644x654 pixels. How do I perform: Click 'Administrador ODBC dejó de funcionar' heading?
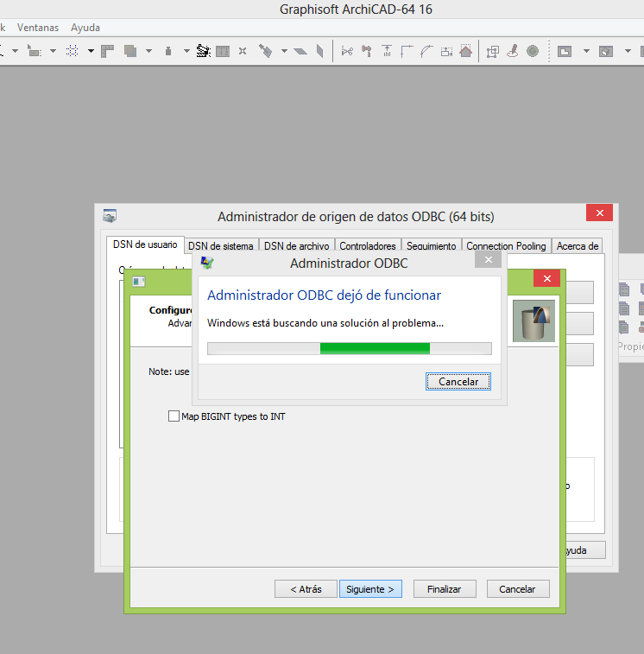tap(324, 295)
